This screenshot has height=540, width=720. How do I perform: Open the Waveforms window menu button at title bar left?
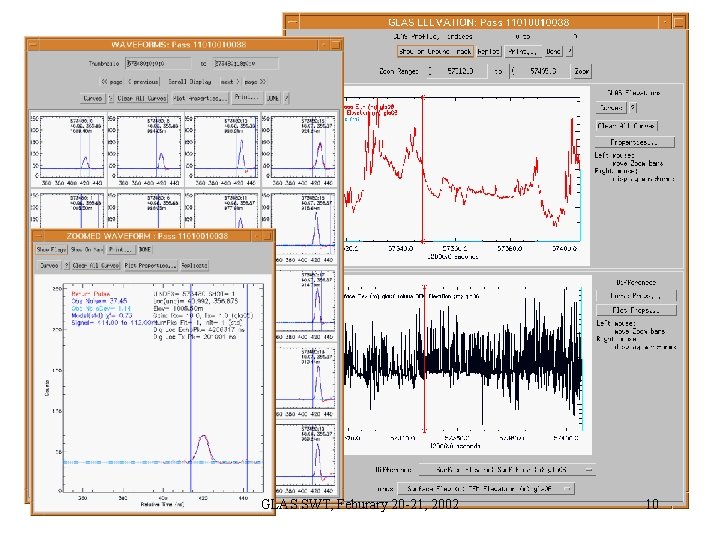[x=33, y=45]
